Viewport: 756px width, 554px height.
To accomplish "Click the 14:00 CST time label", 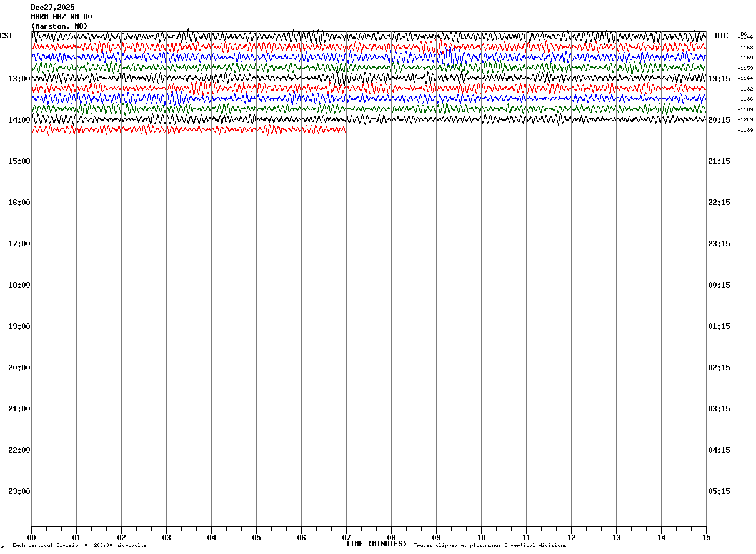I will pyautogui.click(x=19, y=120).
